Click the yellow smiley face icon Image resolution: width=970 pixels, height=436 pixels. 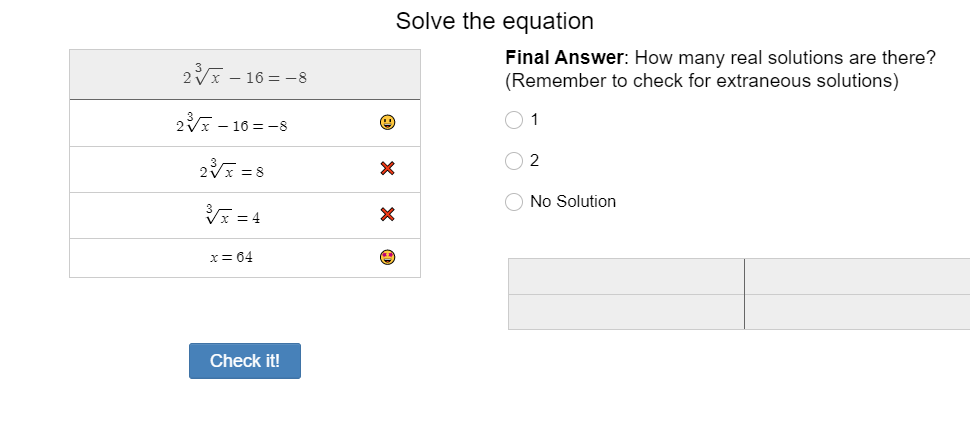pos(387,123)
